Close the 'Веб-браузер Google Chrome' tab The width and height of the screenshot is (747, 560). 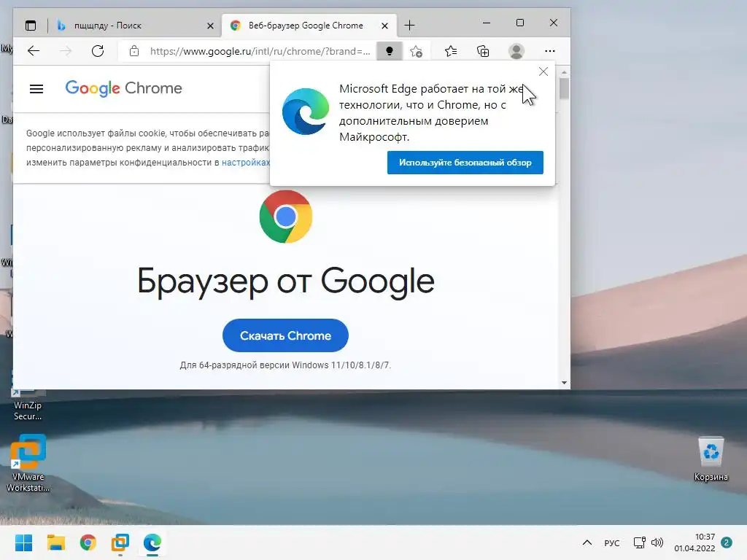(384, 26)
